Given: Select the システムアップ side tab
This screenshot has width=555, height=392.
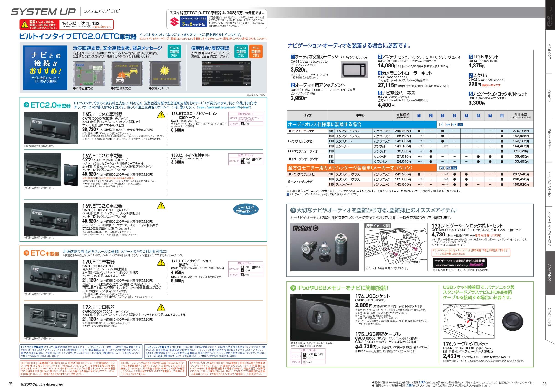Looking at the screenshot, I should click(x=550, y=273).
